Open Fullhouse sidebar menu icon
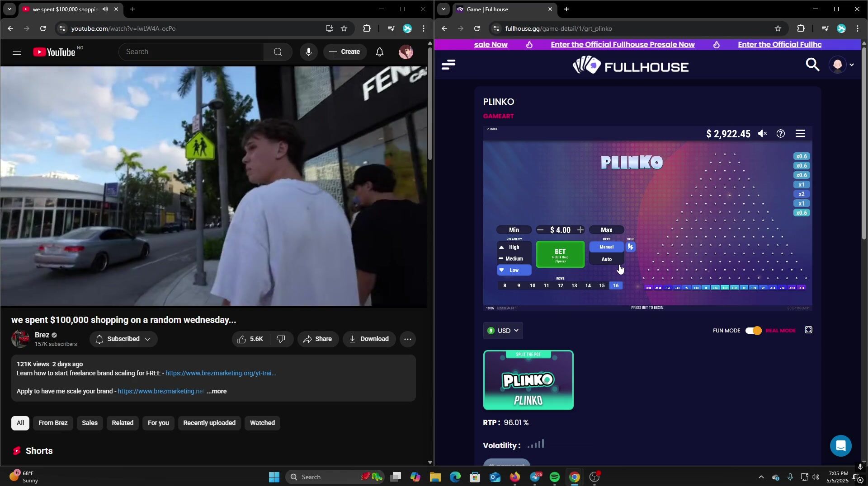 (x=448, y=65)
